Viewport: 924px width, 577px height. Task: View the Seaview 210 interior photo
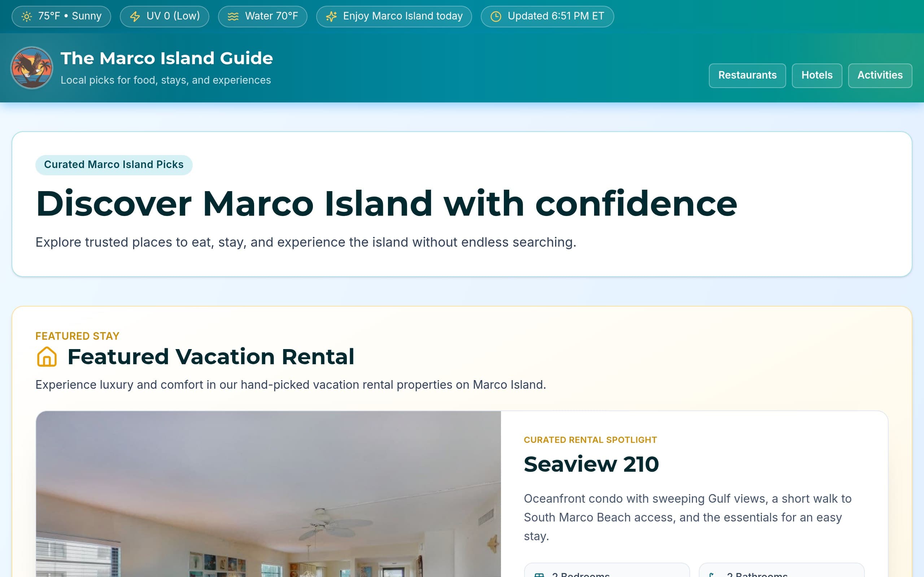[267, 496]
